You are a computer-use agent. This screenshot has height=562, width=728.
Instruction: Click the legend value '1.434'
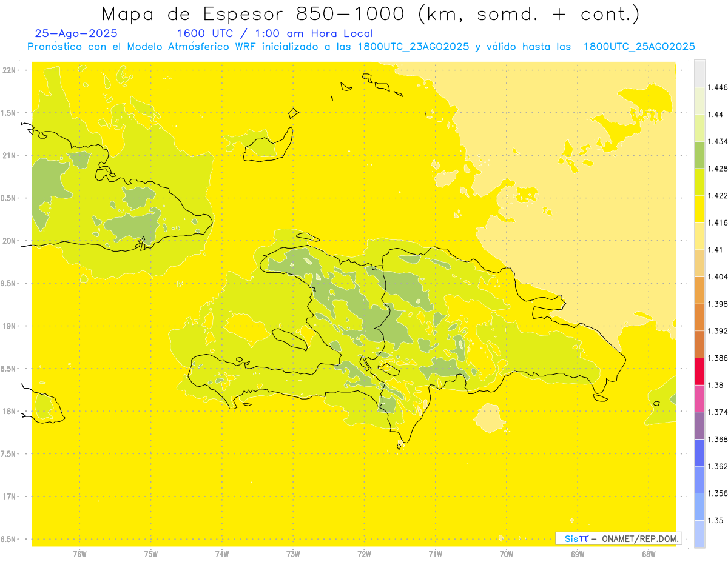click(718, 141)
